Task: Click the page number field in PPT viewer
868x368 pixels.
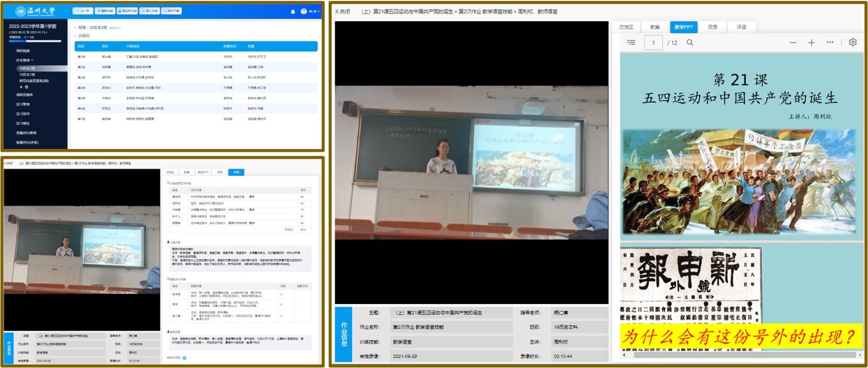Action: point(654,43)
